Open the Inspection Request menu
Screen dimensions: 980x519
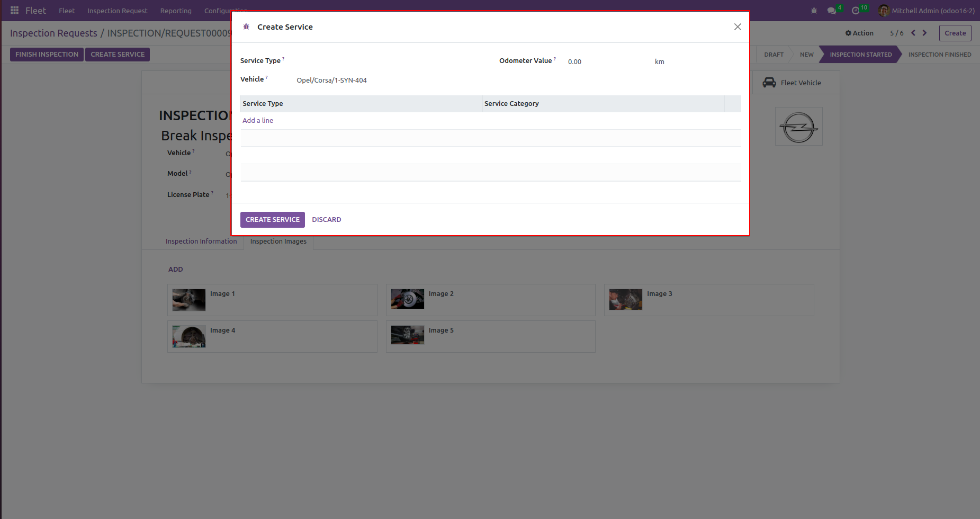[x=118, y=11]
